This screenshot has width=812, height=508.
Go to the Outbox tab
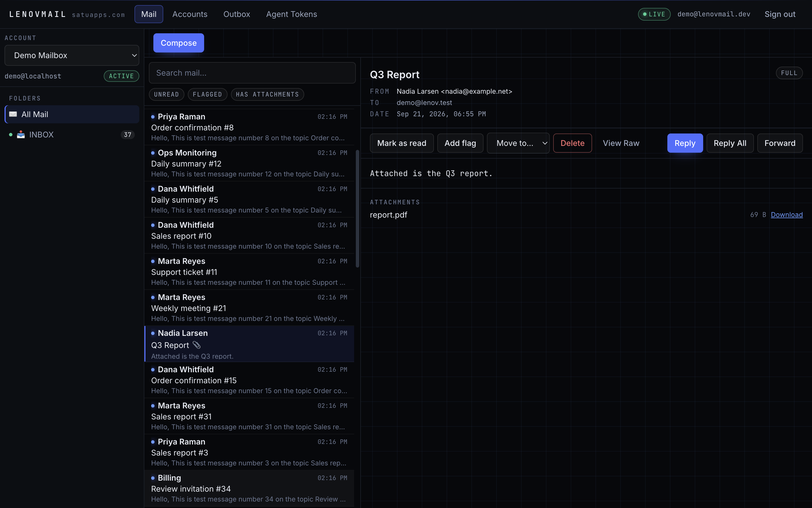pos(237,14)
